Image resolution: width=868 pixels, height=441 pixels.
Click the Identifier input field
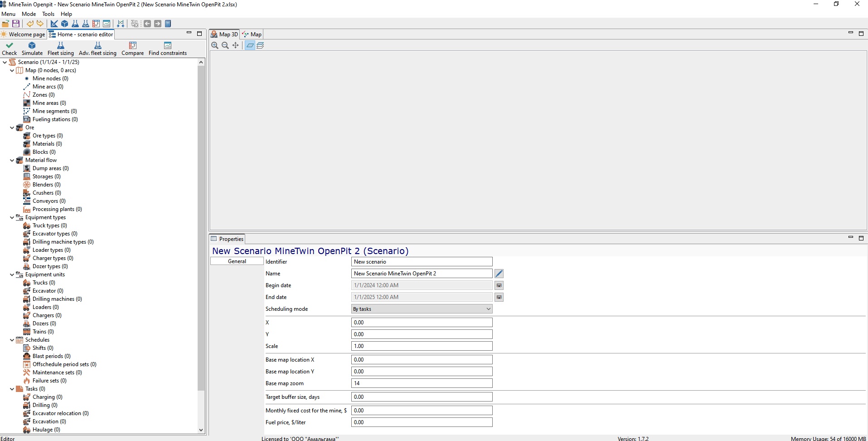[x=422, y=262]
